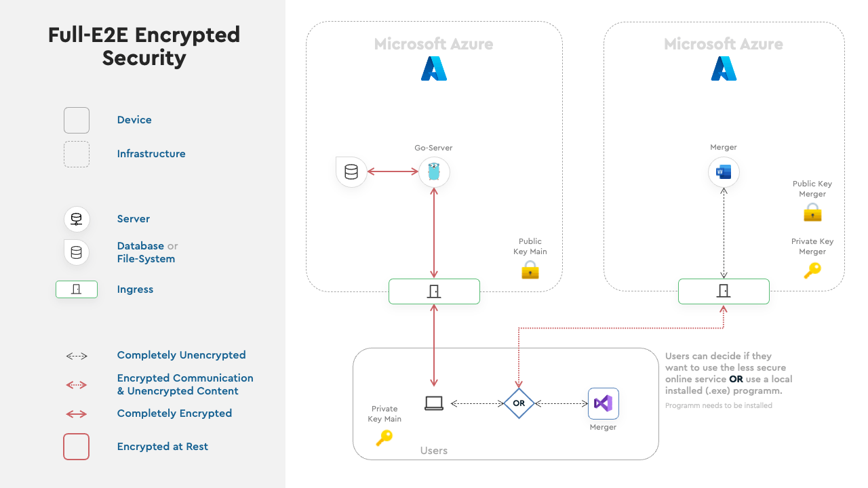
Task: Click the 'Ingress' legend label
Action: coord(135,289)
